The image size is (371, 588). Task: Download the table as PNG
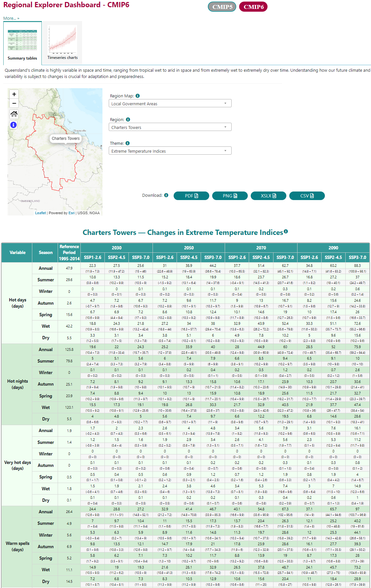230,196
